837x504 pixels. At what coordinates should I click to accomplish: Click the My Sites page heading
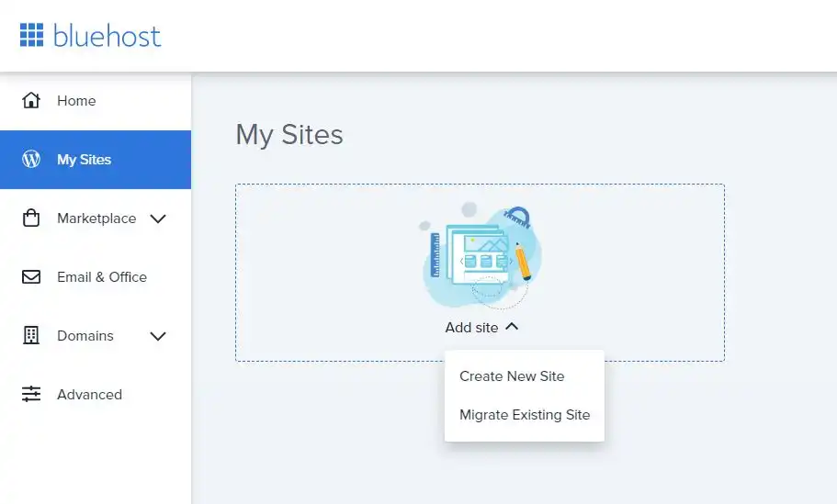(289, 134)
